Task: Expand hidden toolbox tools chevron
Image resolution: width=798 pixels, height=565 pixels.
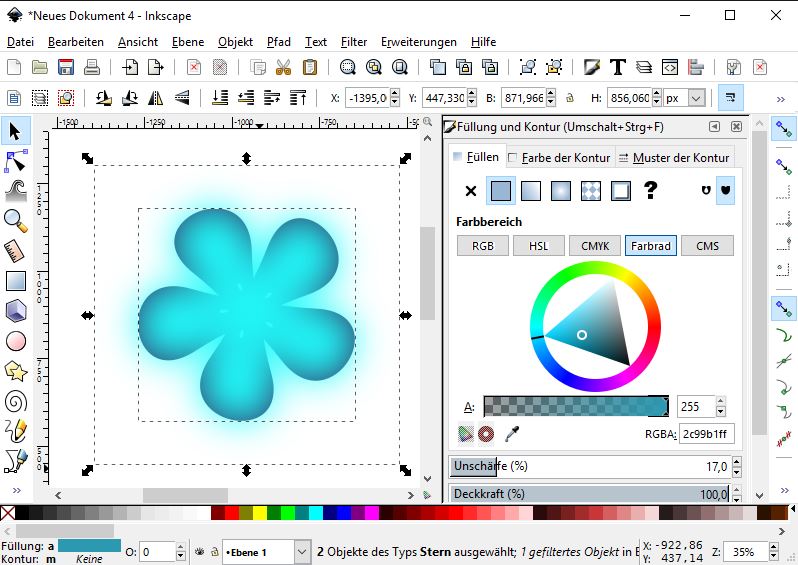Action: click(17, 490)
